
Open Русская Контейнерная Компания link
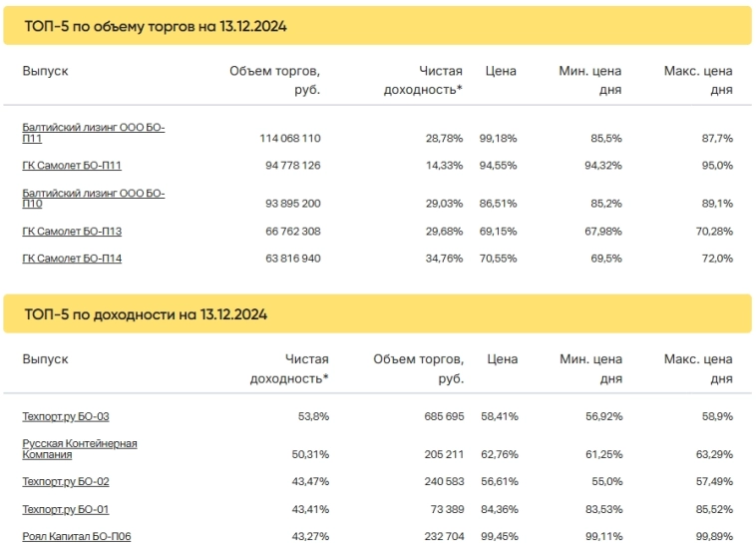tap(80, 448)
